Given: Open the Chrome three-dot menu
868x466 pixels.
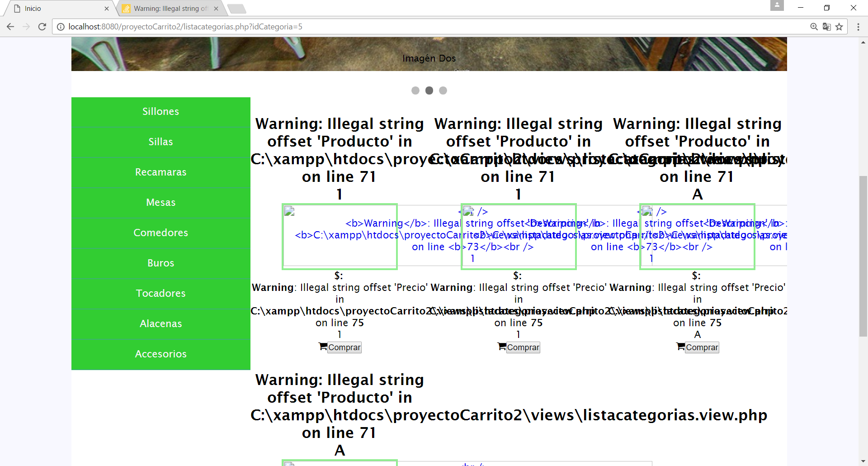Looking at the screenshot, I should pyautogui.click(x=858, y=27).
